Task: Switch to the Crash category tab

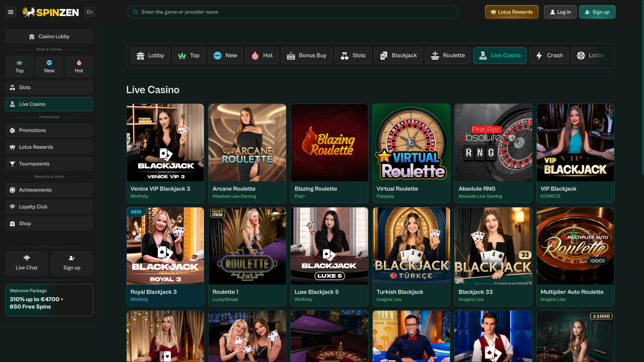Action: [549, 56]
